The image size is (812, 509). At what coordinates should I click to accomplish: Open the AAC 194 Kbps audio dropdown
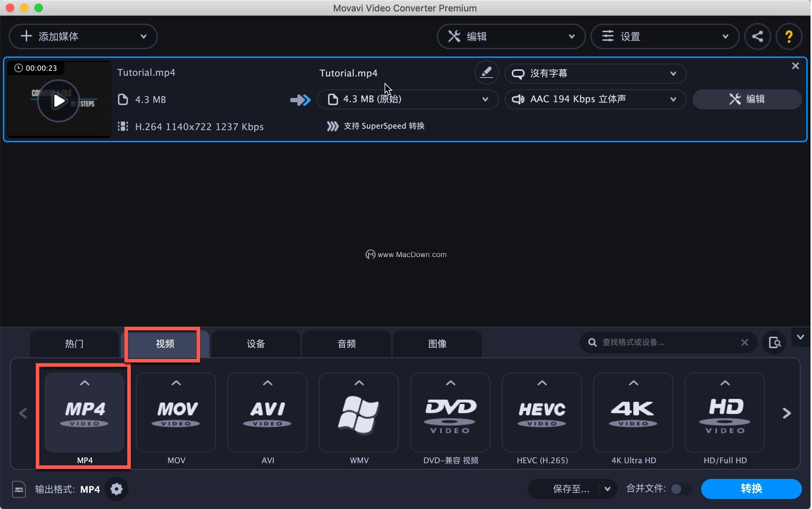tap(595, 99)
